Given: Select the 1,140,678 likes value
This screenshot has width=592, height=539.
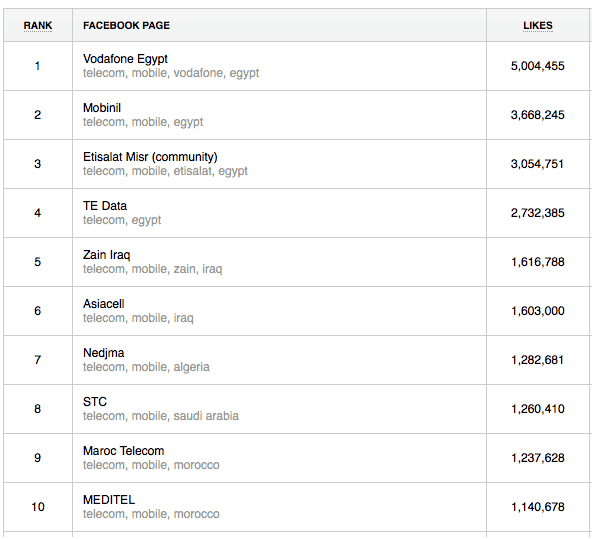Looking at the screenshot, I should (538, 507).
